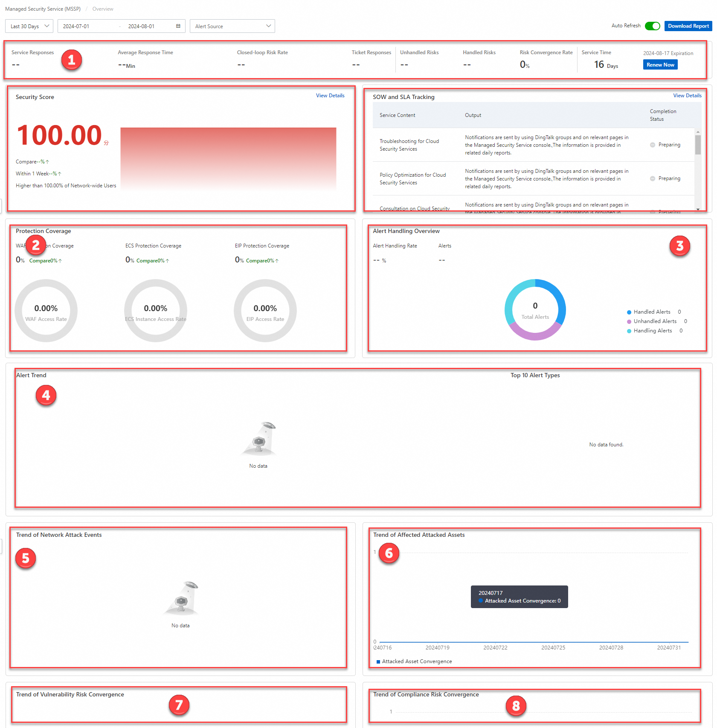
Task: Click the 20240717 tooltip date
Action: 491,593
